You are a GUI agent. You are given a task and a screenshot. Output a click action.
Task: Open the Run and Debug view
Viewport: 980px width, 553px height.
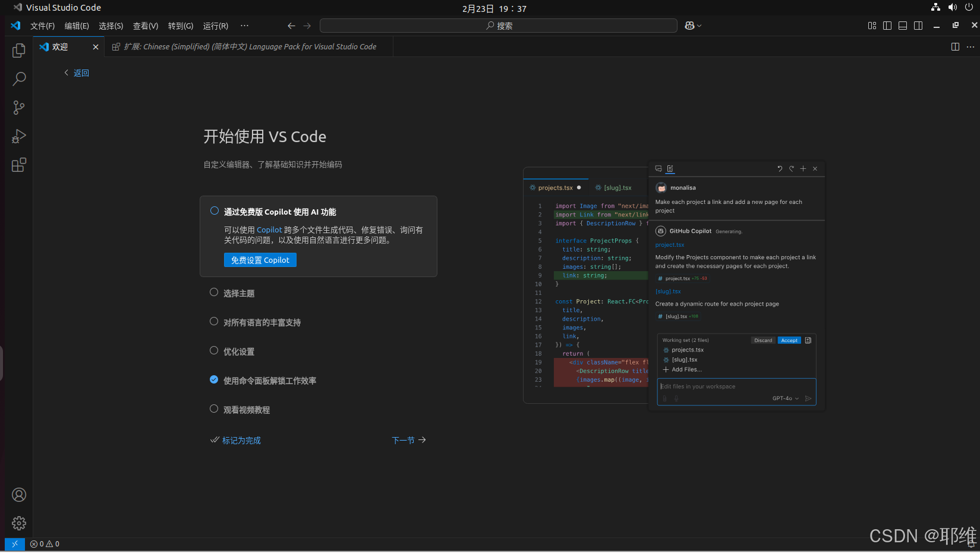pyautogui.click(x=18, y=136)
